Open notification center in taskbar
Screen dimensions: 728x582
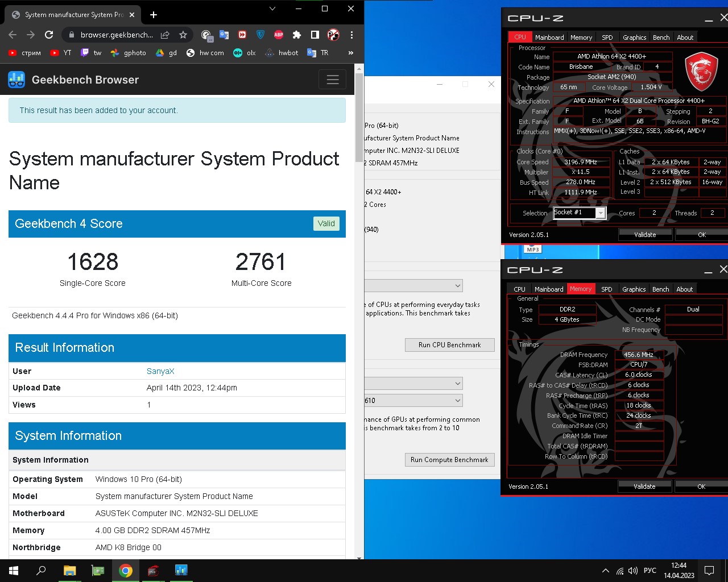click(709, 571)
